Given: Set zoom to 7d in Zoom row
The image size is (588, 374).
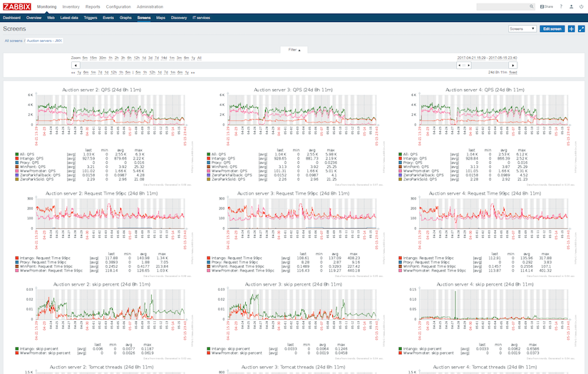Looking at the screenshot, I should click(157, 58).
